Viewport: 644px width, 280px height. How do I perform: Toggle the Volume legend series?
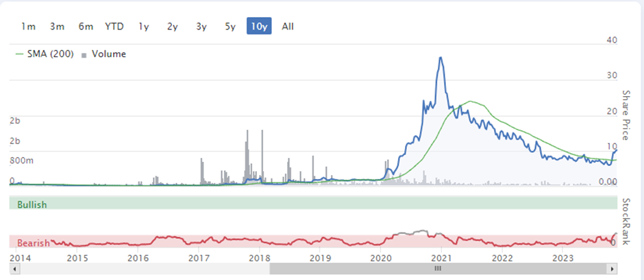click(104, 54)
